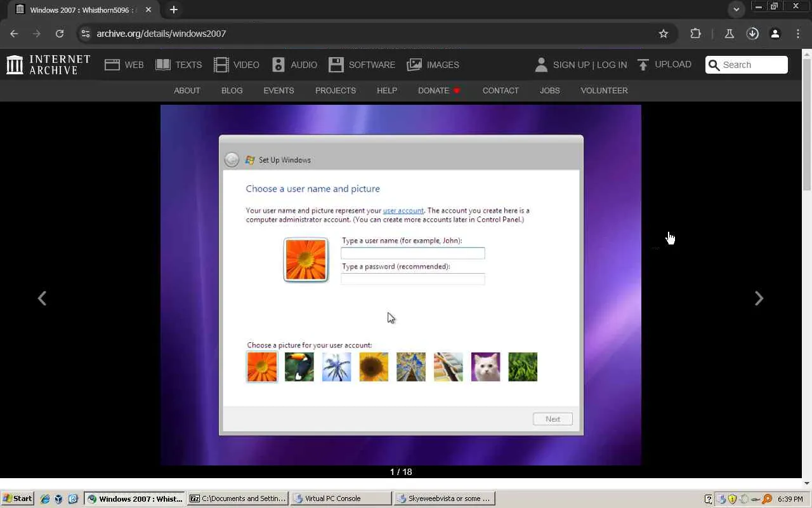Click the Set Up Windows screenshot image
This screenshot has width=812, height=508.
click(401, 285)
